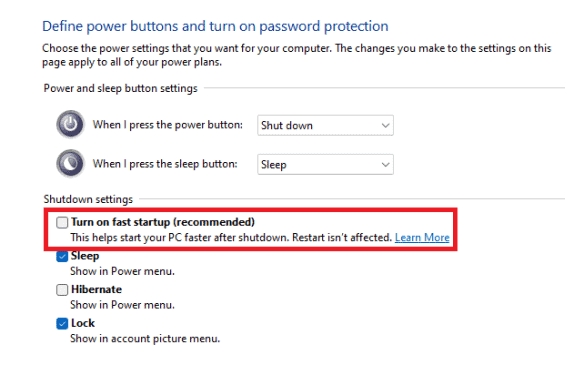
Task: Click the bold Sleep label under Shutdown settings
Action: 85,256
